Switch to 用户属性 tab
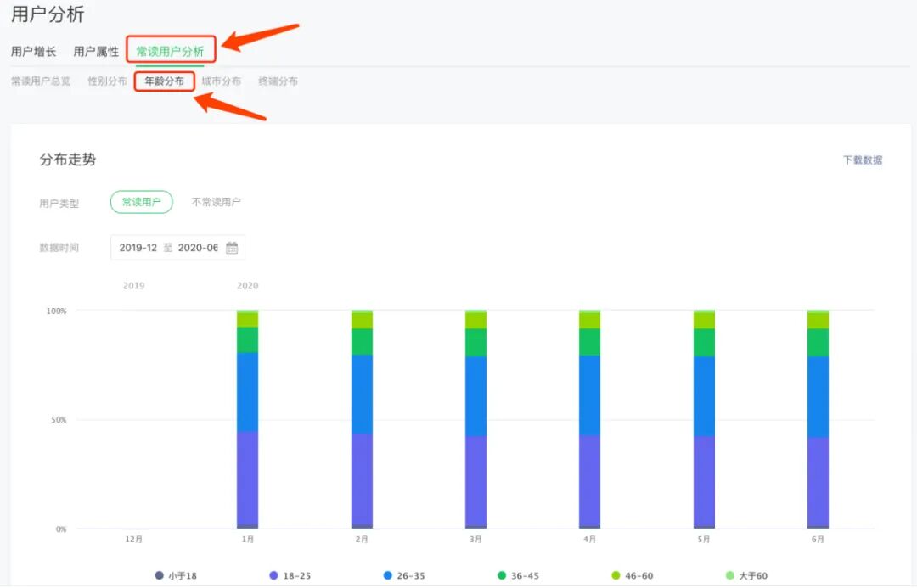 [x=96, y=52]
